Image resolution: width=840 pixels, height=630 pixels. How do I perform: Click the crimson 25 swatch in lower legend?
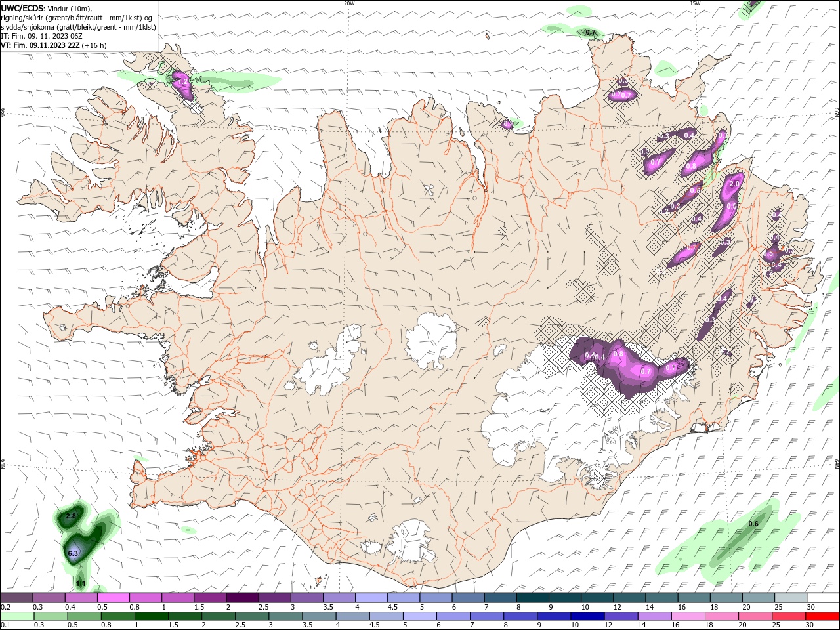point(789,616)
